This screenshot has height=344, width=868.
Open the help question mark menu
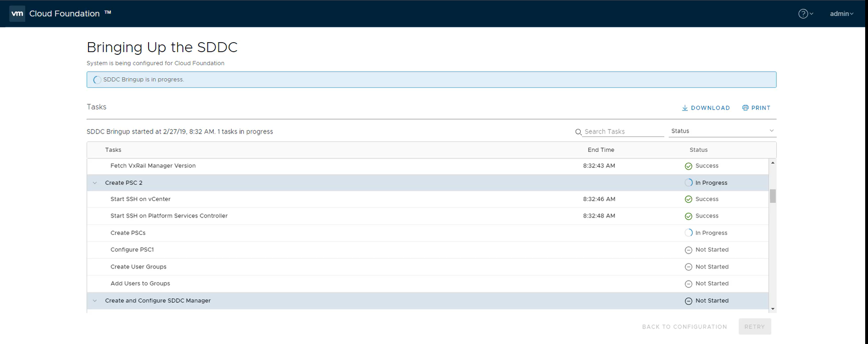[x=803, y=14]
